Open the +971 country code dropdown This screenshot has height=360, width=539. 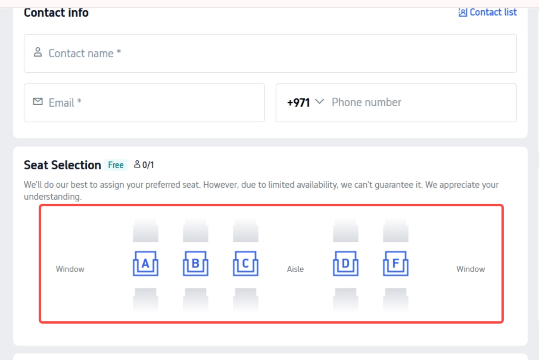[x=305, y=102]
